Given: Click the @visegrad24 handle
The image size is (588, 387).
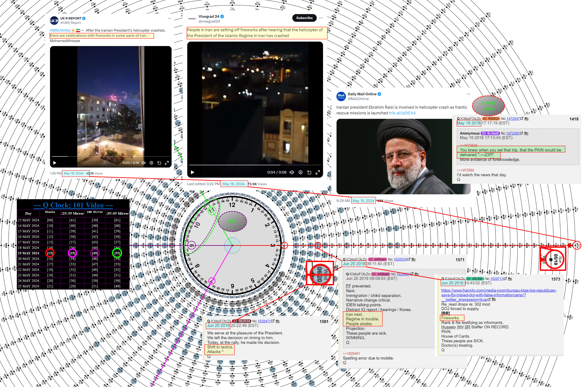Looking at the screenshot, I should click(209, 21).
